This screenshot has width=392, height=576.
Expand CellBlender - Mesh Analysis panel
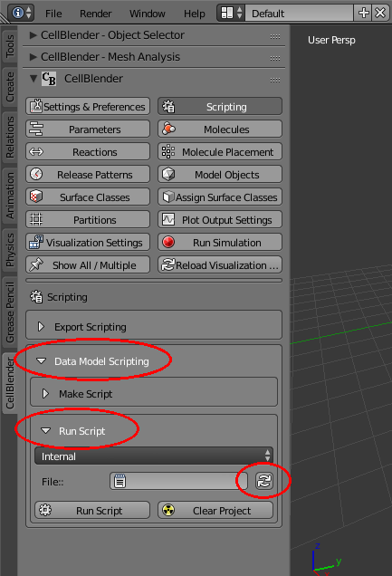pyautogui.click(x=33, y=57)
